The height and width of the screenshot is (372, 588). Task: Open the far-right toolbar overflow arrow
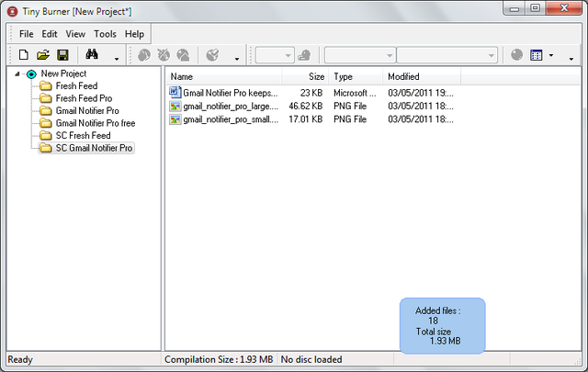pyautogui.click(x=571, y=59)
